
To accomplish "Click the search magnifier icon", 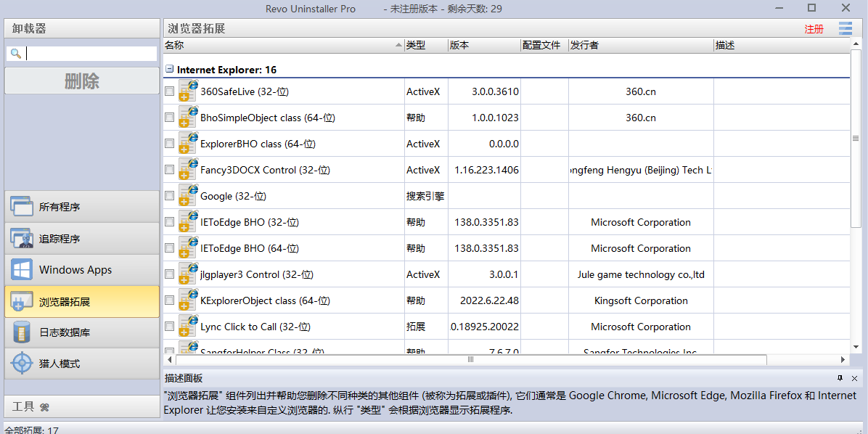I will [x=15, y=54].
